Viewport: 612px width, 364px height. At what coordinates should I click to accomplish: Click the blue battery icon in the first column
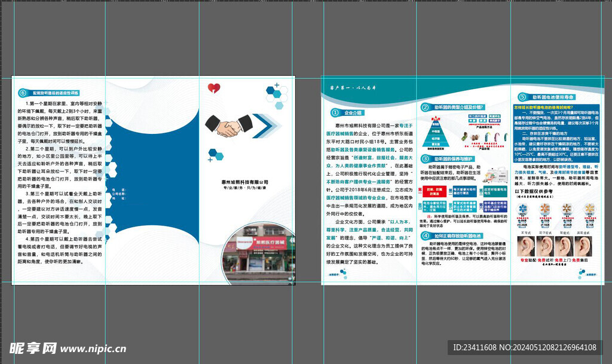click(522, 209)
